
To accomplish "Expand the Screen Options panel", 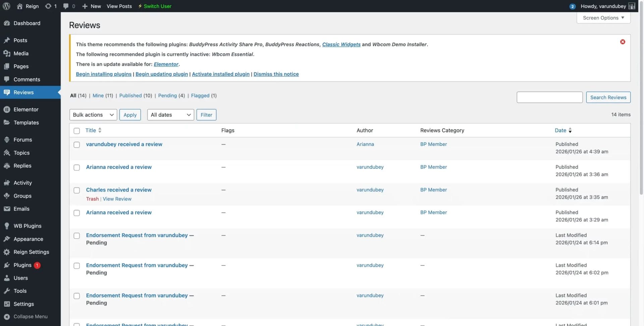I will [603, 17].
